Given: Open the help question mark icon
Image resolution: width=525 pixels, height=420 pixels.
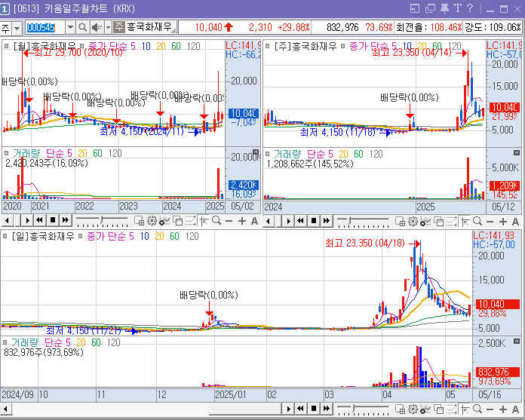Looking at the screenshot, I should coord(470,9).
